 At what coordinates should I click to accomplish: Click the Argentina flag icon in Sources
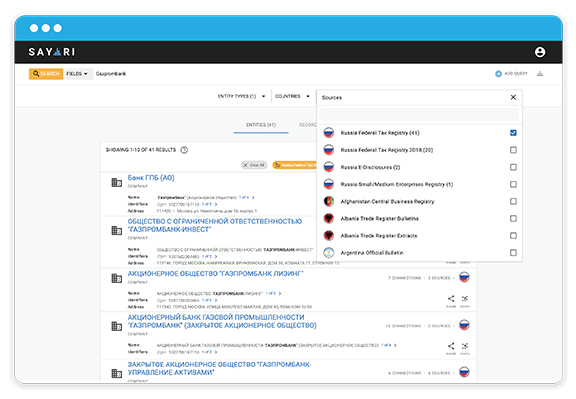pyautogui.click(x=329, y=253)
